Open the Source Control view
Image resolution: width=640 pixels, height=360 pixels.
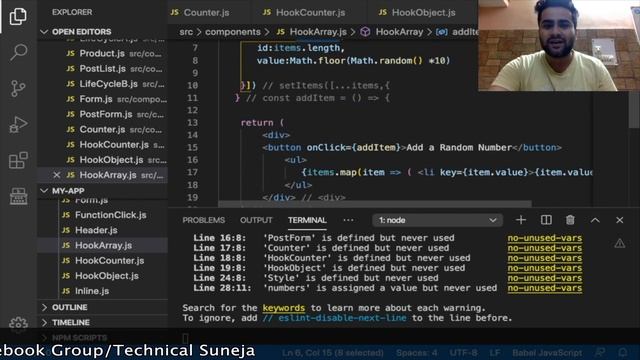(18, 88)
